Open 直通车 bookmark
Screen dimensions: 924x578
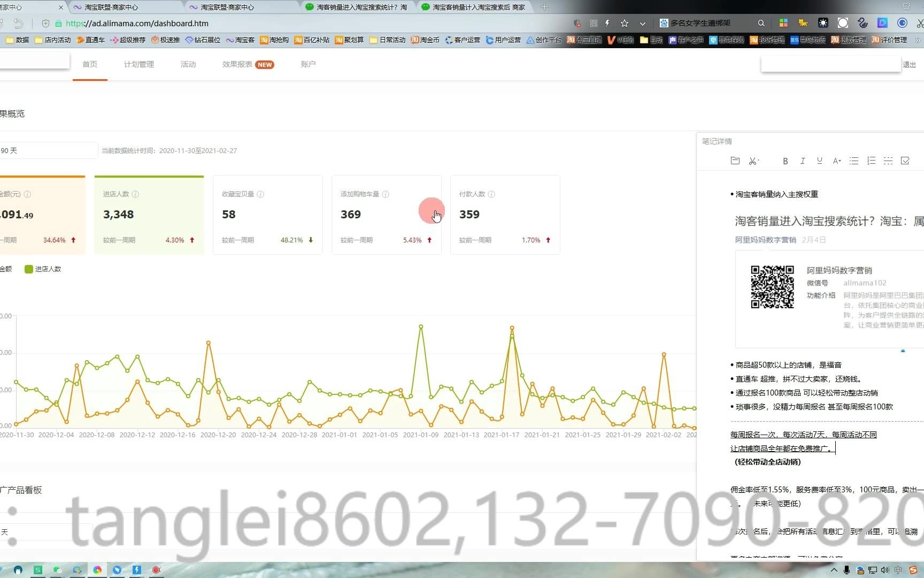(90, 40)
